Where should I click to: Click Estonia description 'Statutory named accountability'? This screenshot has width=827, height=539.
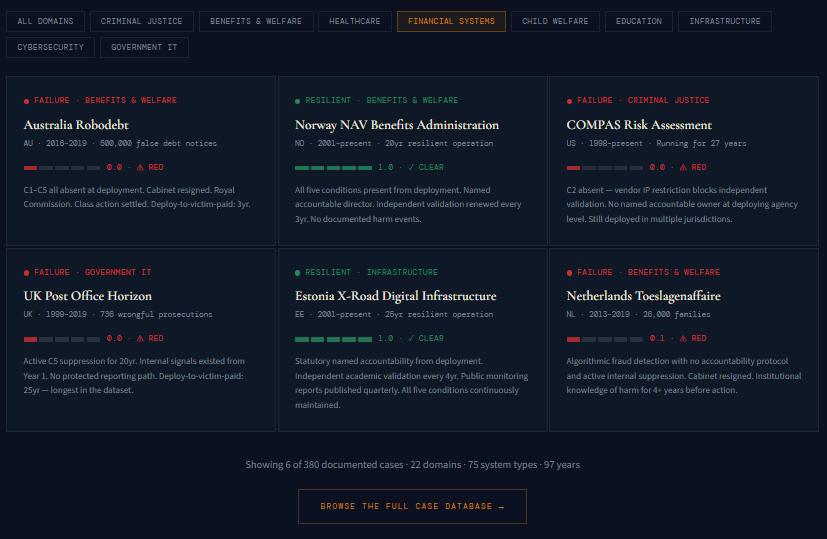pos(411,383)
